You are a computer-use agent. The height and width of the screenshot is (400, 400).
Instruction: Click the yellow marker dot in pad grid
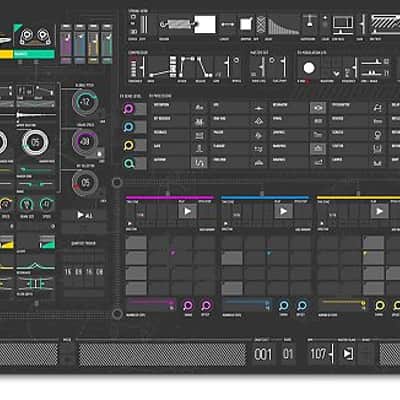coord(365,253)
